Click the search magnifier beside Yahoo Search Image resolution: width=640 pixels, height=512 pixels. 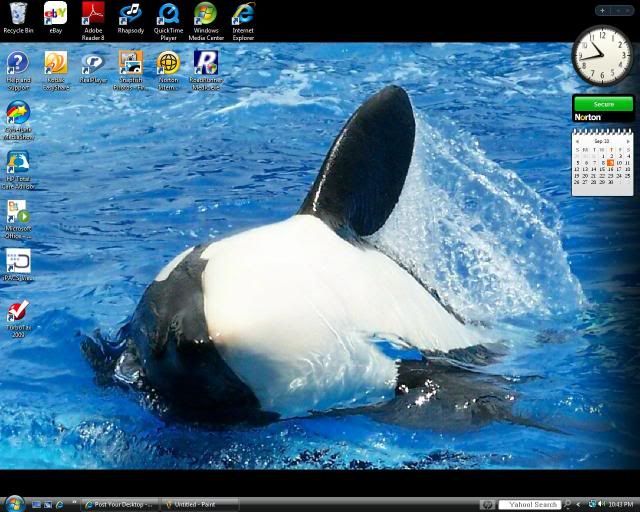567,505
